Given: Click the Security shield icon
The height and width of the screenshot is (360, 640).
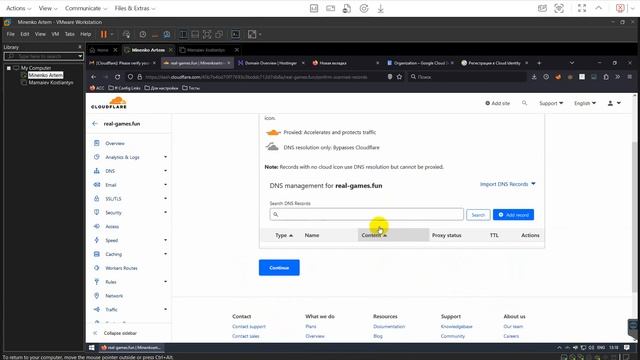Looking at the screenshot, I should [x=97, y=213].
